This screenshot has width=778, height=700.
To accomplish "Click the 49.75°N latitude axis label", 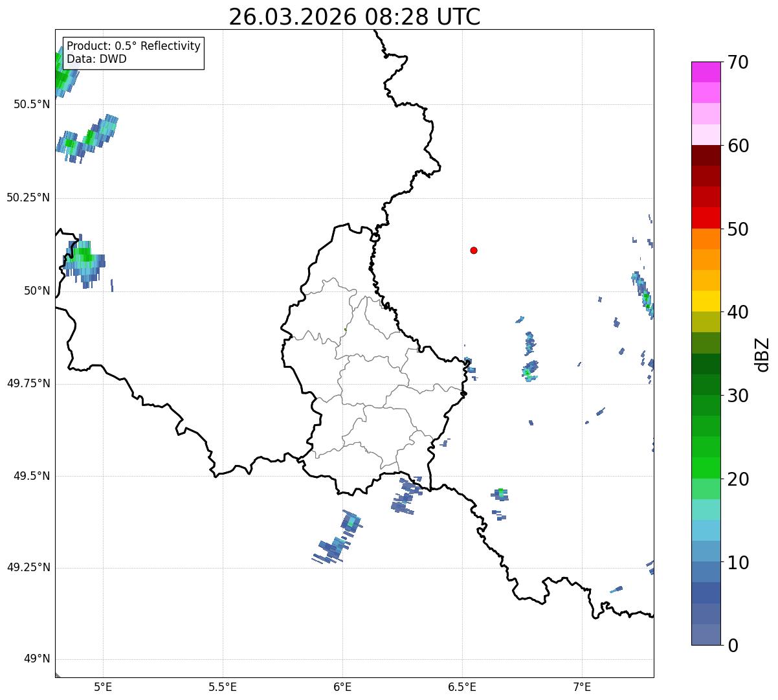I will pyautogui.click(x=28, y=383).
